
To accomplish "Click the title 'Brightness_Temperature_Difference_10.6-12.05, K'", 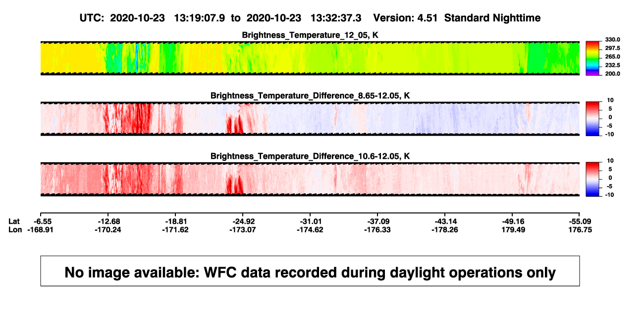I will pyautogui.click(x=310, y=156).
